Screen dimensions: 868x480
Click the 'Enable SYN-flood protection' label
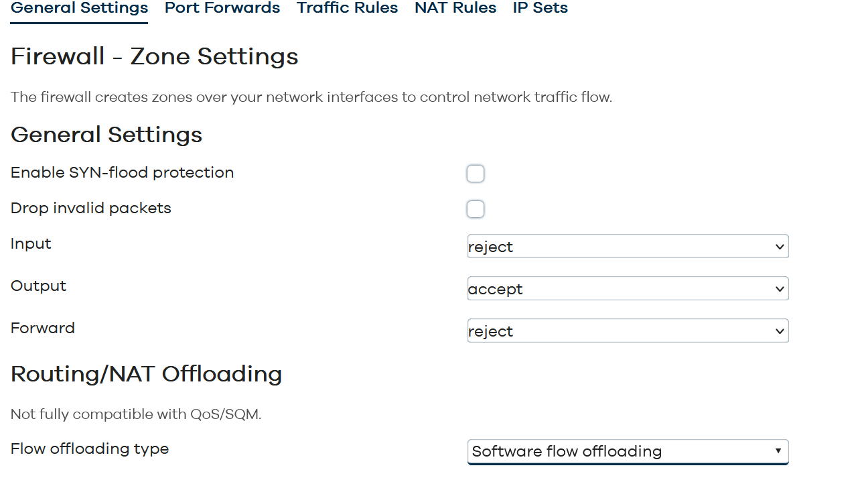click(122, 173)
